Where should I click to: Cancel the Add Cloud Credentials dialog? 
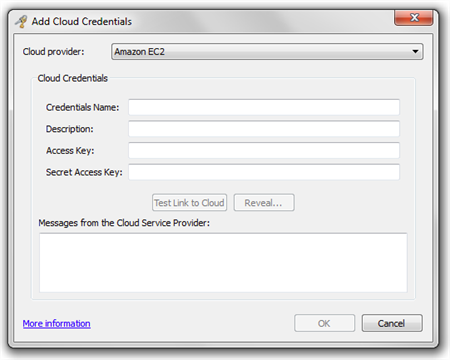392,323
